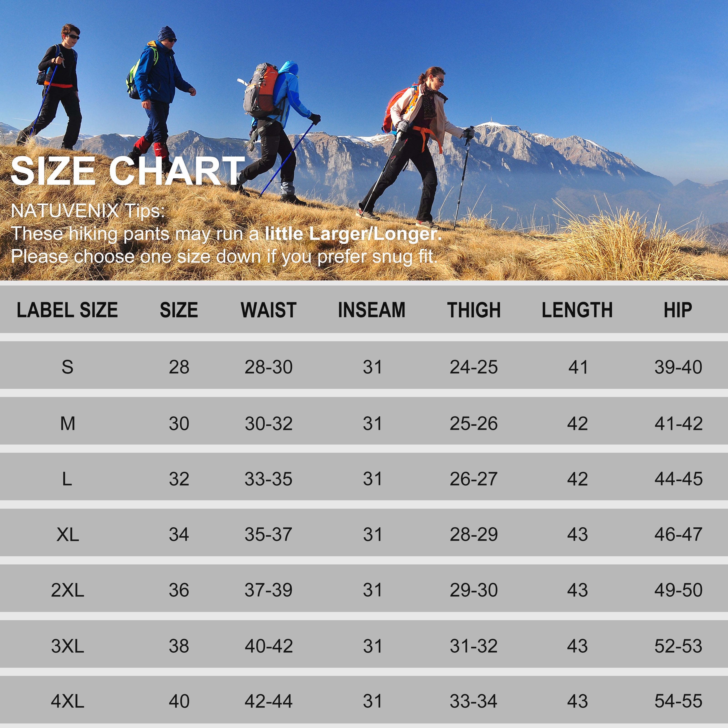728x728 pixels.
Task: Click the 'choose one size down' tip line
Action: coord(224,257)
